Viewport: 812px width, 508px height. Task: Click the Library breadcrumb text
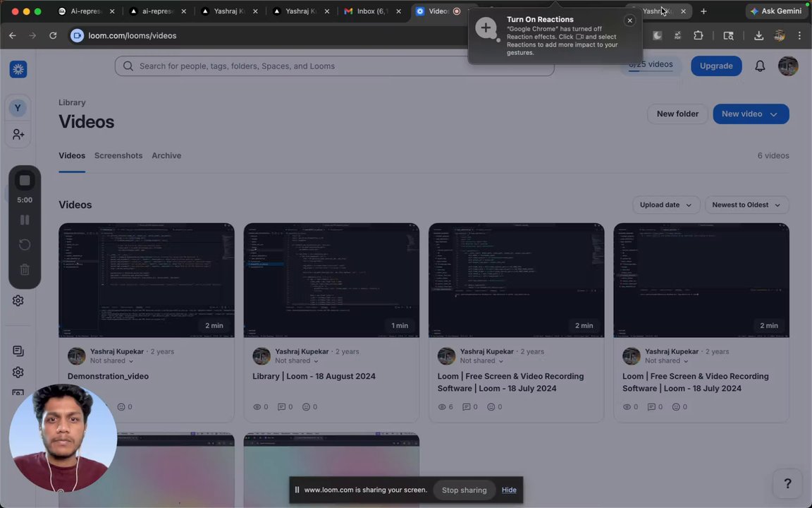click(x=72, y=102)
